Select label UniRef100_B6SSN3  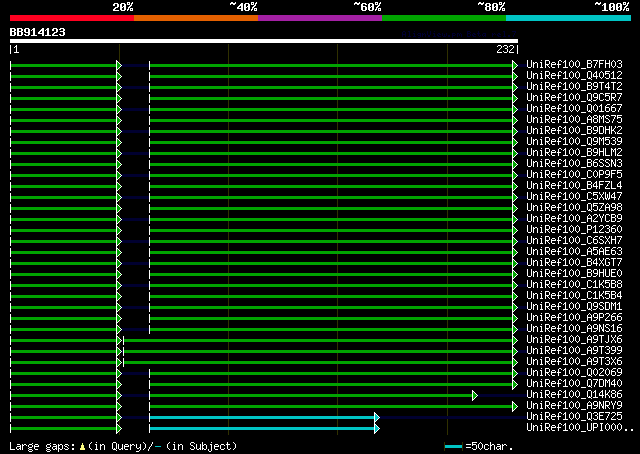[574, 163]
